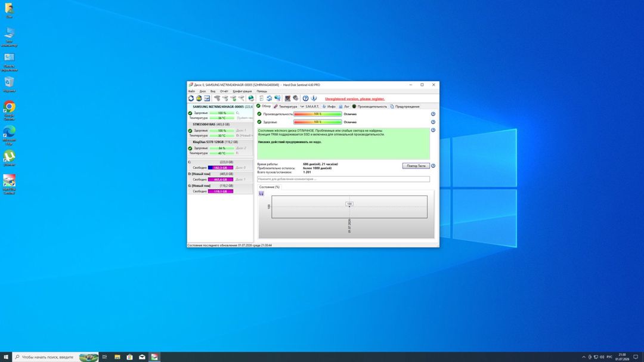Open File Explorer from the taskbar
The height and width of the screenshot is (362, 644).
(x=117, y=357)
